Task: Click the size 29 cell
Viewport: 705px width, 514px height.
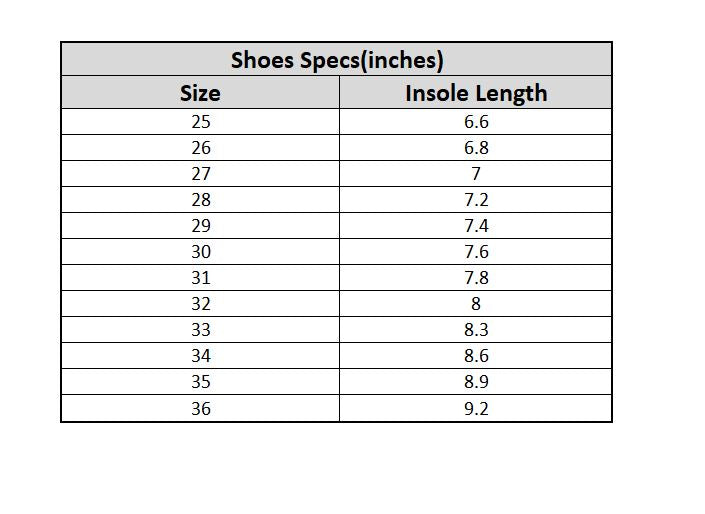Action: point(200,226)
